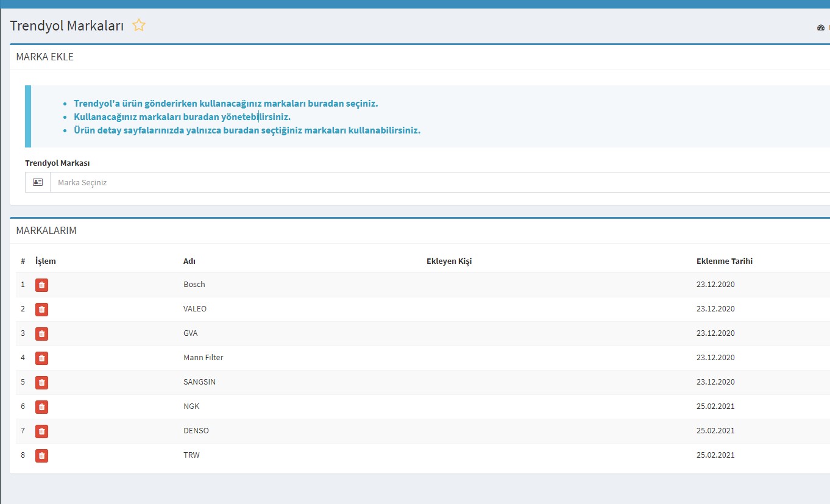Click the dashboard icon at top right
830x504 pixels.
point(820,27)
